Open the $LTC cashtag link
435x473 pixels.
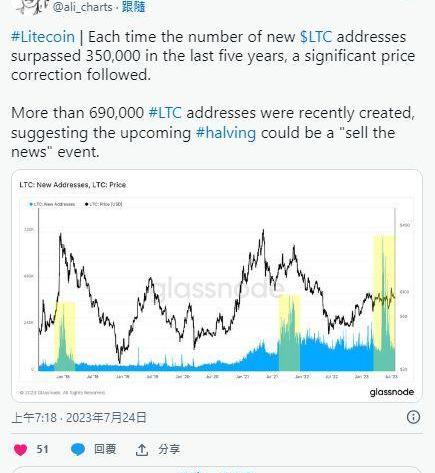click(x=316, y=37)
